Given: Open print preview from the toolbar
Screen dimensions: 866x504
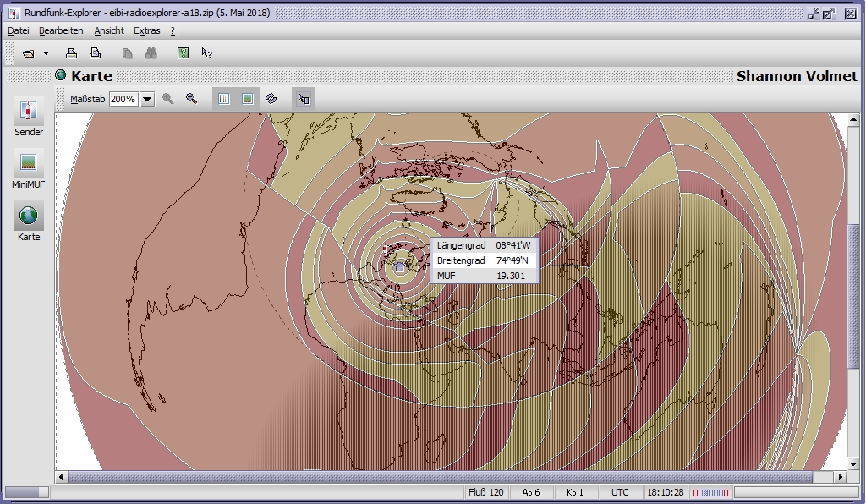Looking at the screenshot, I should 96,53.
